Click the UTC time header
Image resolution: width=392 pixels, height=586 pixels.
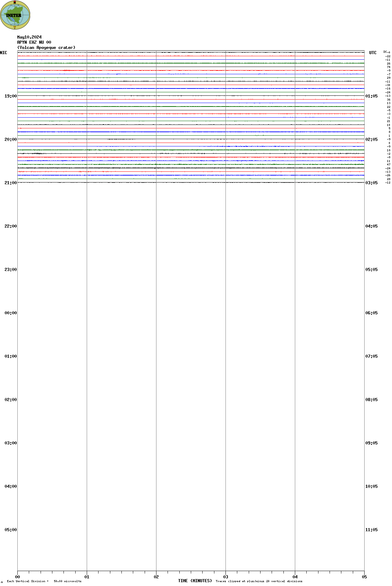coord(373,53)
